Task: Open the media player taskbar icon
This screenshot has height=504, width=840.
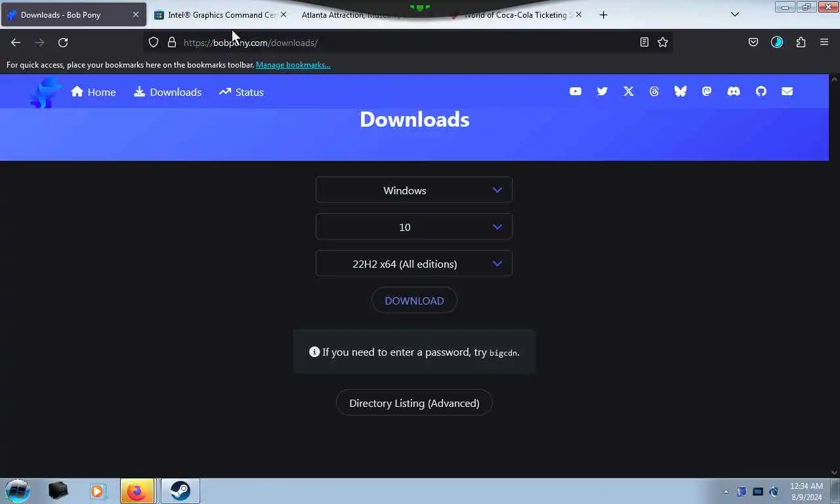Action: (97, 491)
